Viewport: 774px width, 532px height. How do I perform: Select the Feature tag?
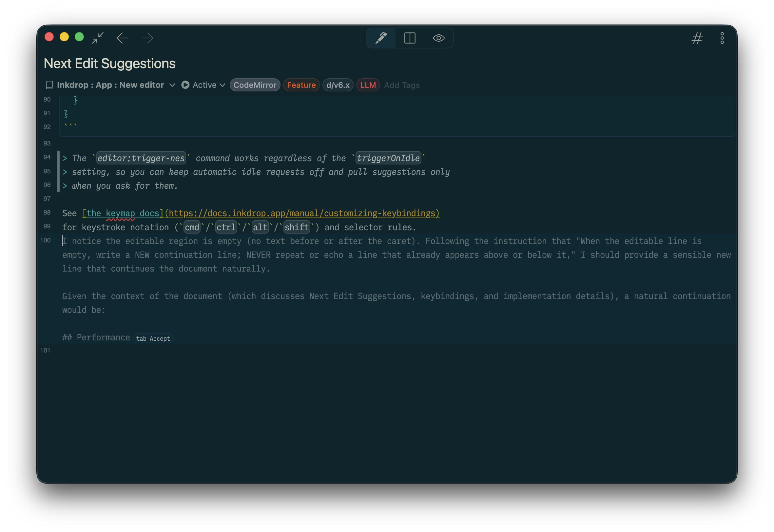[x=301, y=85]
